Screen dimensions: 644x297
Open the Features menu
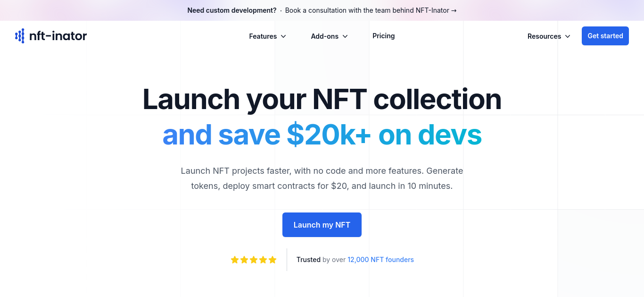[268, 36]
